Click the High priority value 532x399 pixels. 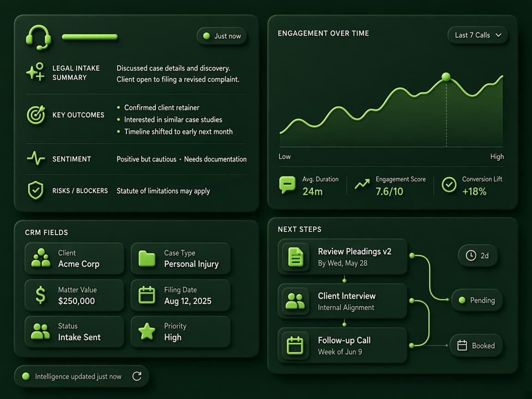(x=173, y=337)
